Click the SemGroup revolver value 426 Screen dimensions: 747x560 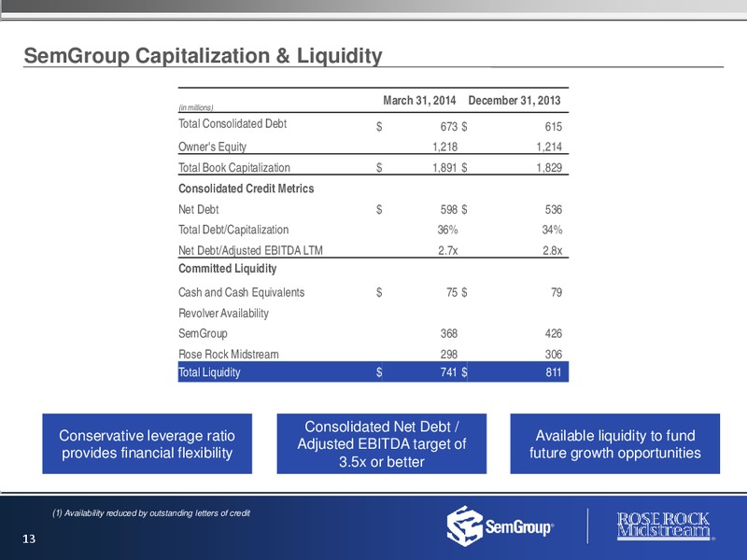click(553, 333)
